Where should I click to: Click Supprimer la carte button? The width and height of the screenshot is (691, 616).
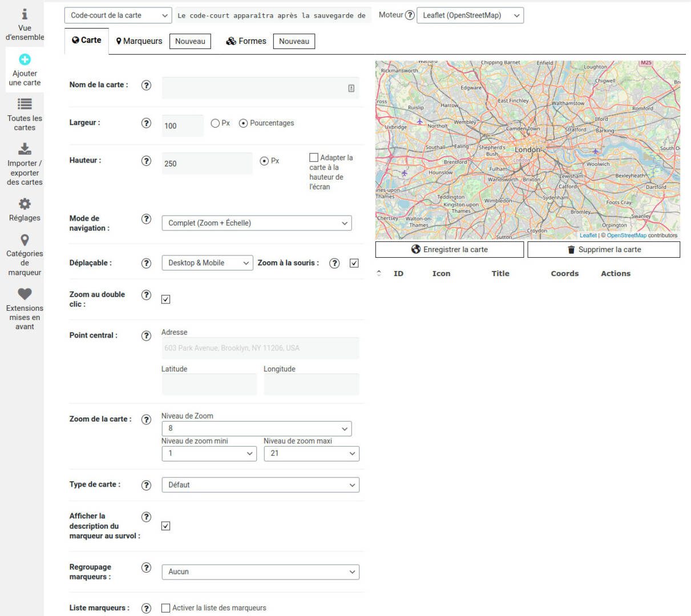click(604, 250)
